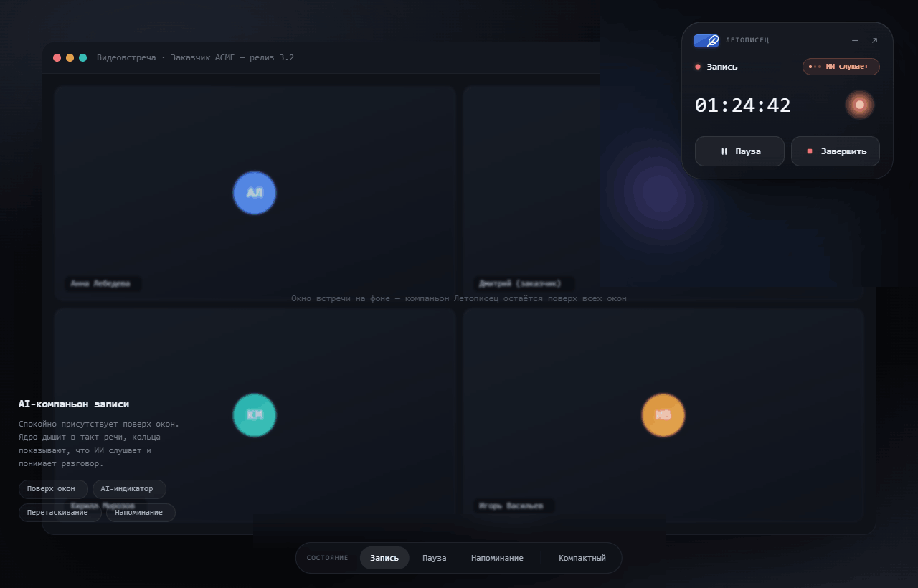The width and height of the screenshot is (918, 588).
Task: Expand the companion widget with arrow icon
Action: click(874, 40)
